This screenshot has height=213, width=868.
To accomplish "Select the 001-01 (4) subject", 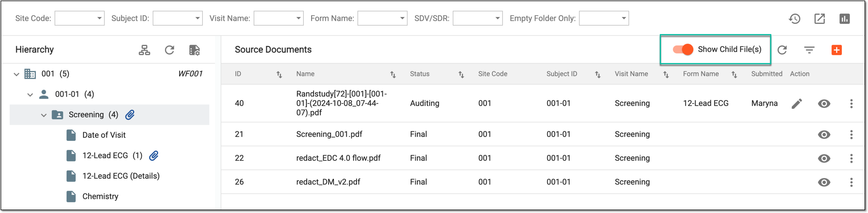I will tap(74, 94).
